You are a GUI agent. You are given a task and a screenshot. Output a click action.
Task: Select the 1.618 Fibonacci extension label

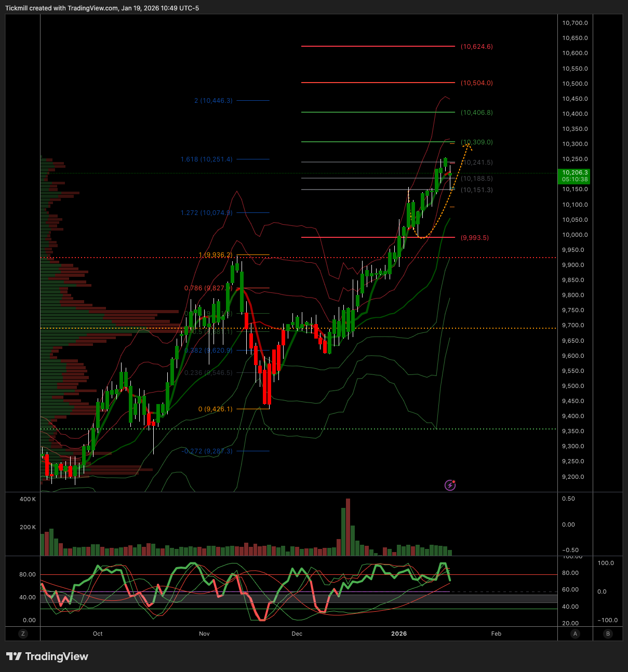(x=206, y=159)
